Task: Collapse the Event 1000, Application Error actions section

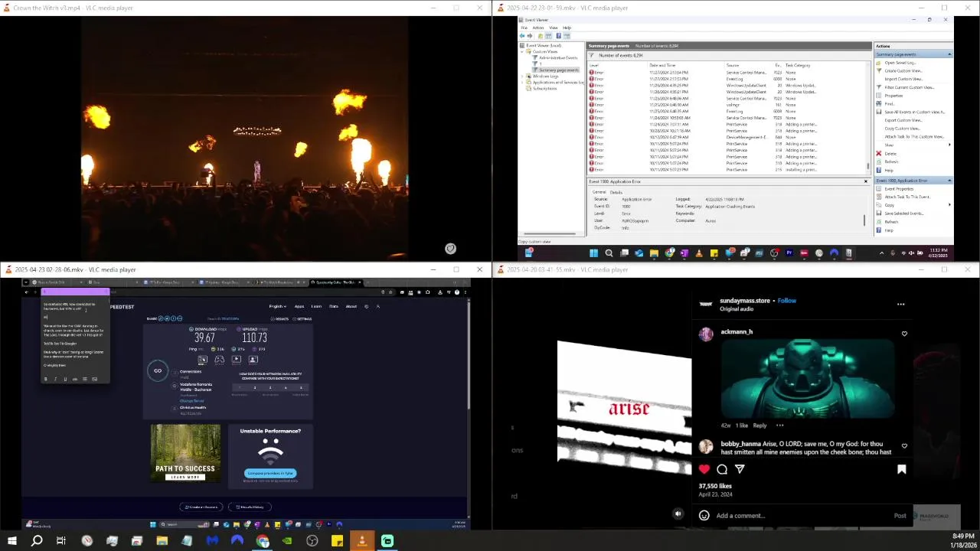Action: [x=949, y=181]
